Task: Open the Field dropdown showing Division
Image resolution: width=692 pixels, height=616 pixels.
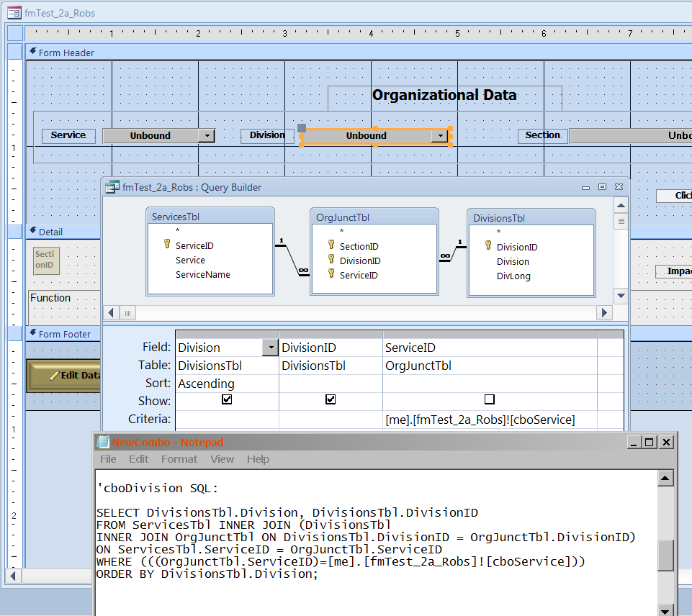Action: 270,347
